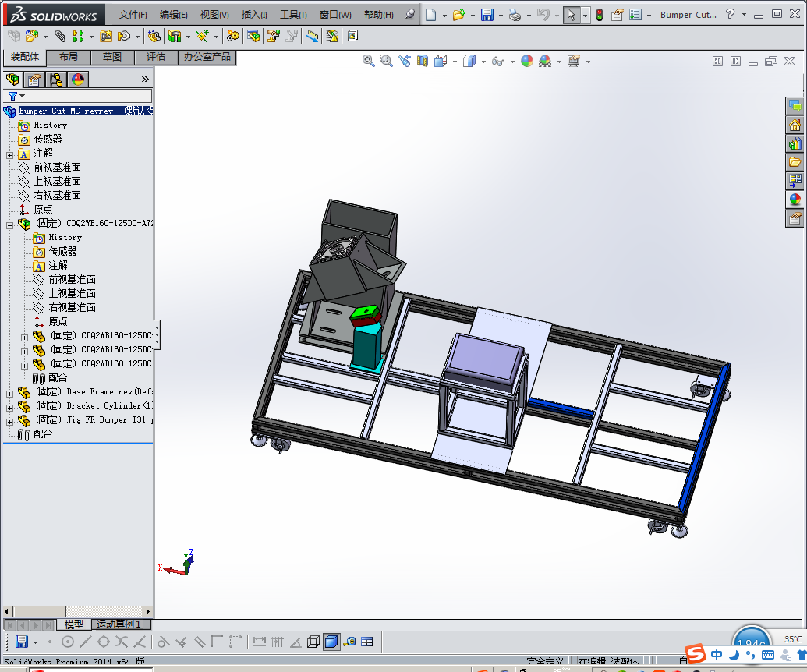Open the 插入(I) menu
Screen dimensions: 807x672
pos(254,15)
